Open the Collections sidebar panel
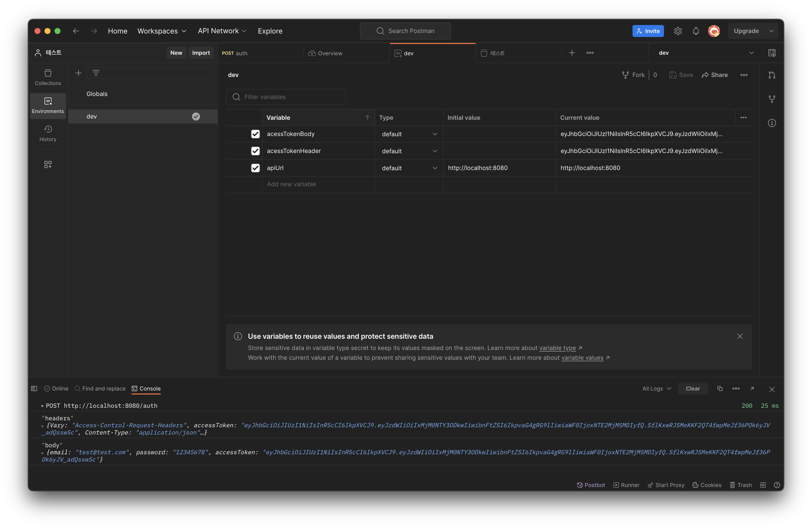Viewport: 812px width, 528px height. point(48,77)
